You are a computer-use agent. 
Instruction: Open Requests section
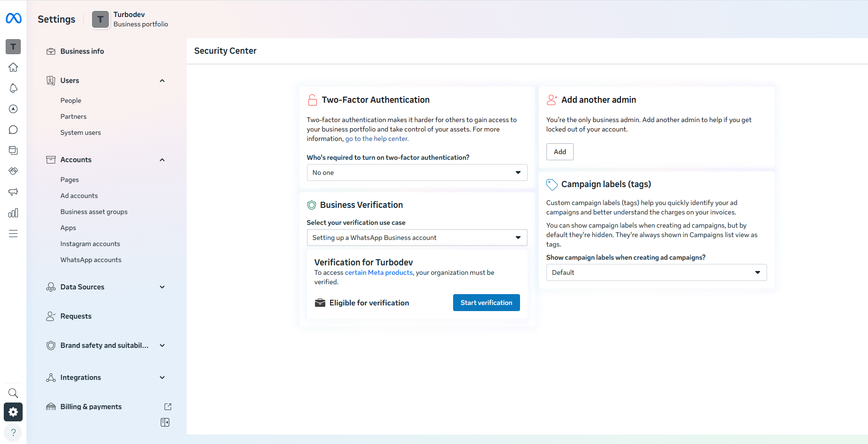76,316
